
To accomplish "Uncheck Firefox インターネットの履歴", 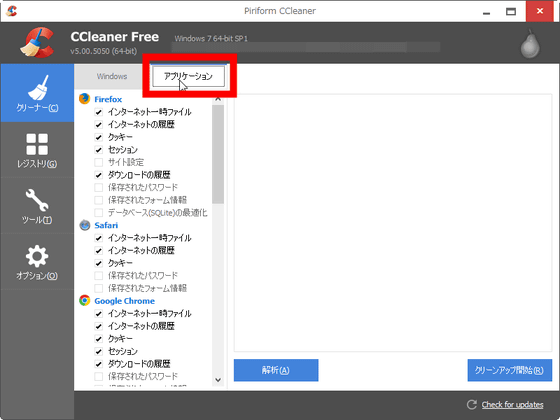I will 99,125.
